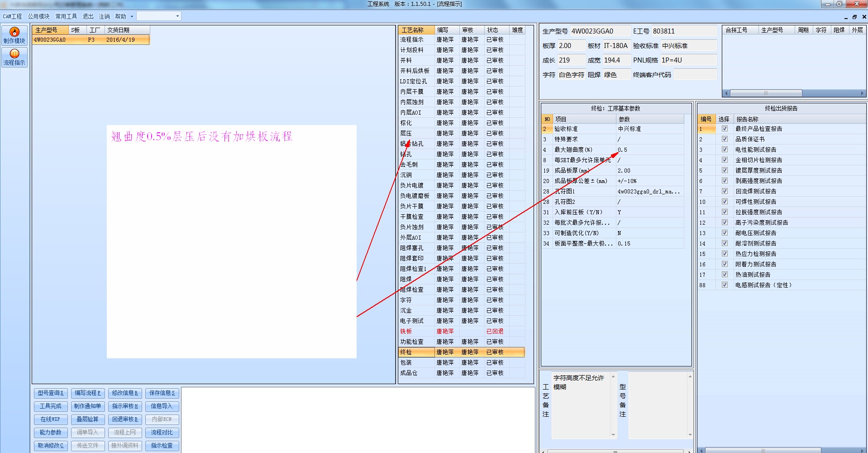Open the 帮助 menu dropdown arrow
The height and width of the screenshot is (453, 868).
coord(132,16)
